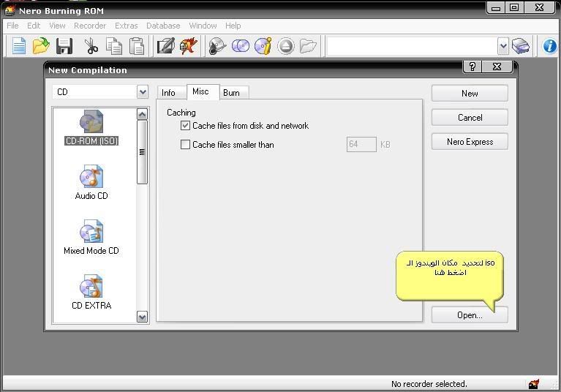
Task: Click the Nero flame icon in status bar
Action: [x=534, y=384]
